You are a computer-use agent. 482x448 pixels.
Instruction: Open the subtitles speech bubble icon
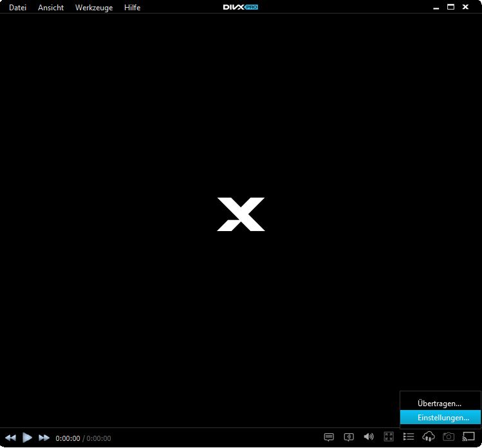click(329, 437)
